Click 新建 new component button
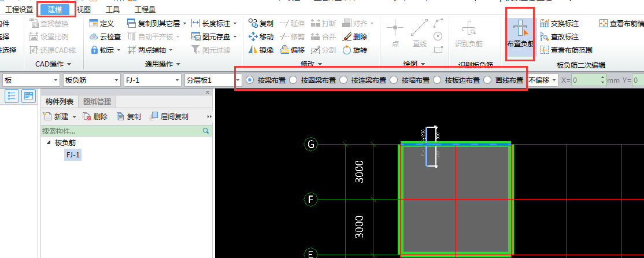The width and height of the screenshot is (644, 258). (57, 117)
